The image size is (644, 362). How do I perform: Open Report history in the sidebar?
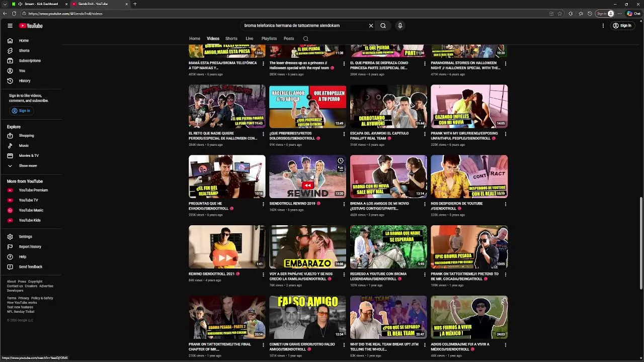coord(31,246)
